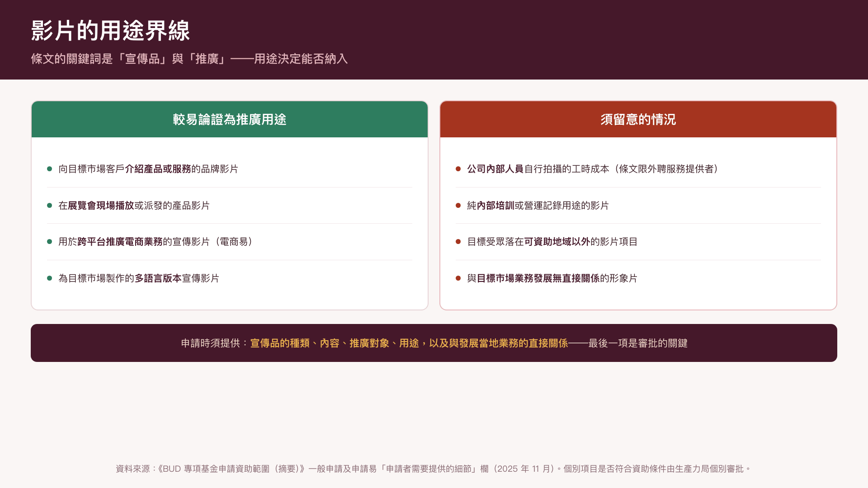This screenshot has width=868, height=488.
Task: Select the bullet 在展覽會現場播放或派發的產品影片
Action: point(134,206)
